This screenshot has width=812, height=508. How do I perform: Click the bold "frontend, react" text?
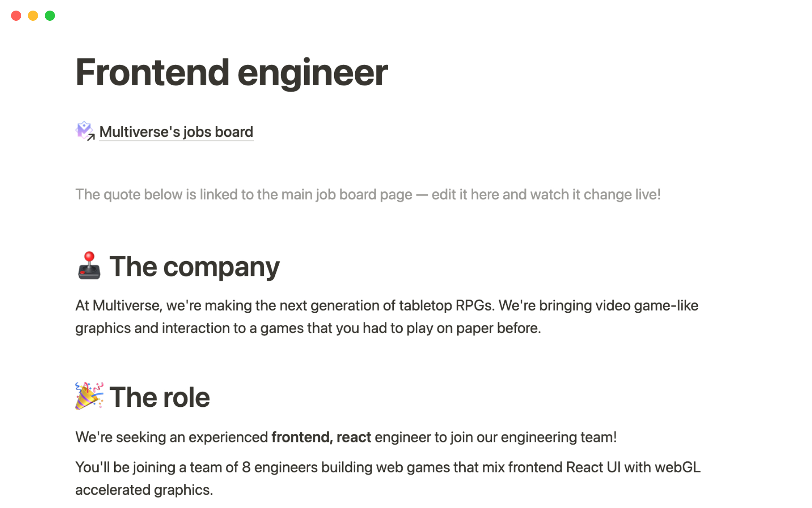click(x=321, y=437)
